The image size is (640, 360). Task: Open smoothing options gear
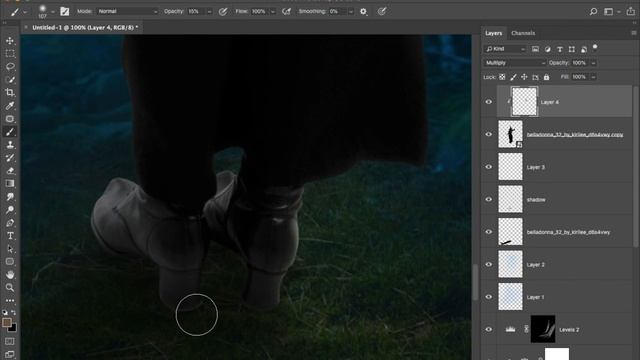point(363,11)
